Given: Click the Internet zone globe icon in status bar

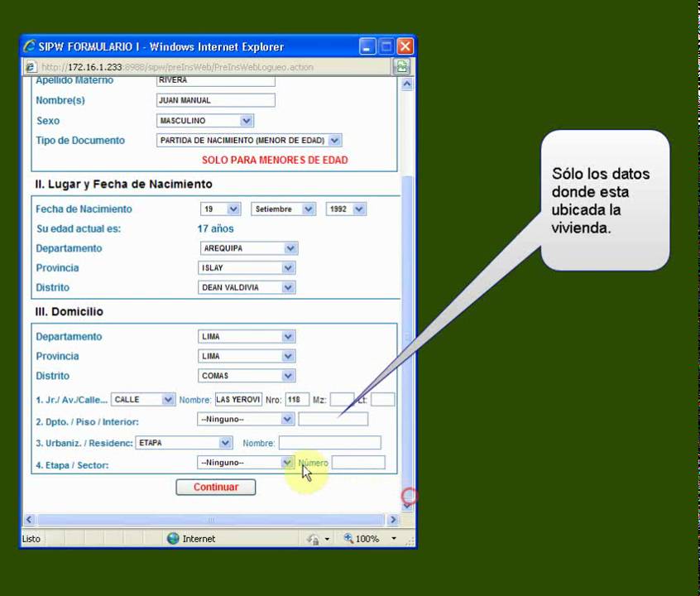Looking at the screenshot, I should (x=173, y=538).
